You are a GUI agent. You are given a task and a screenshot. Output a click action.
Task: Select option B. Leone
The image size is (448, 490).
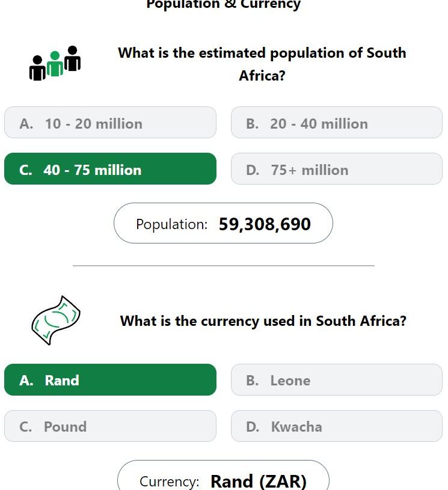click(x=337, y=380)
